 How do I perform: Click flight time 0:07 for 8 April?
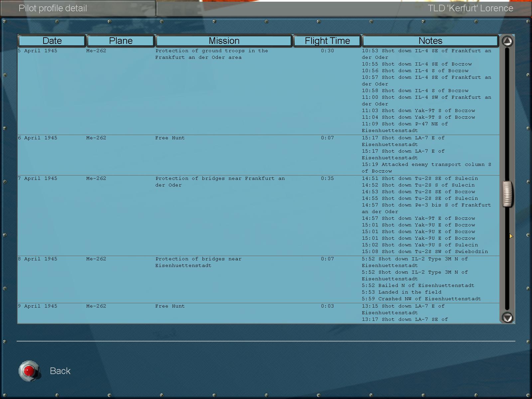[x=328, y=259]
